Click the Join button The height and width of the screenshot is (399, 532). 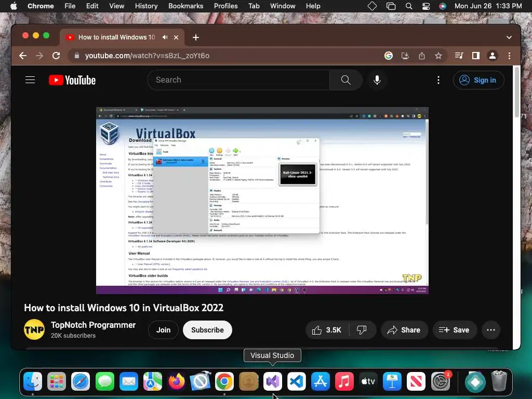(x=163, y=330)
